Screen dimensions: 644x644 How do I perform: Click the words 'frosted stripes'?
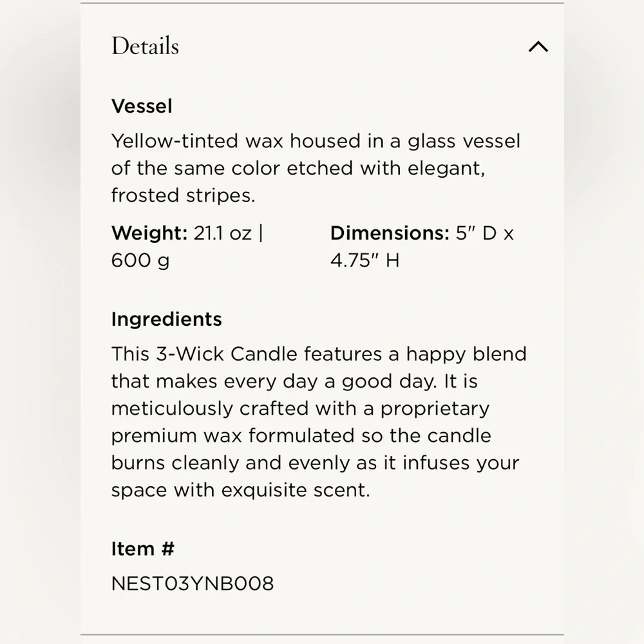pyautogui.click(x=183, y=195)
